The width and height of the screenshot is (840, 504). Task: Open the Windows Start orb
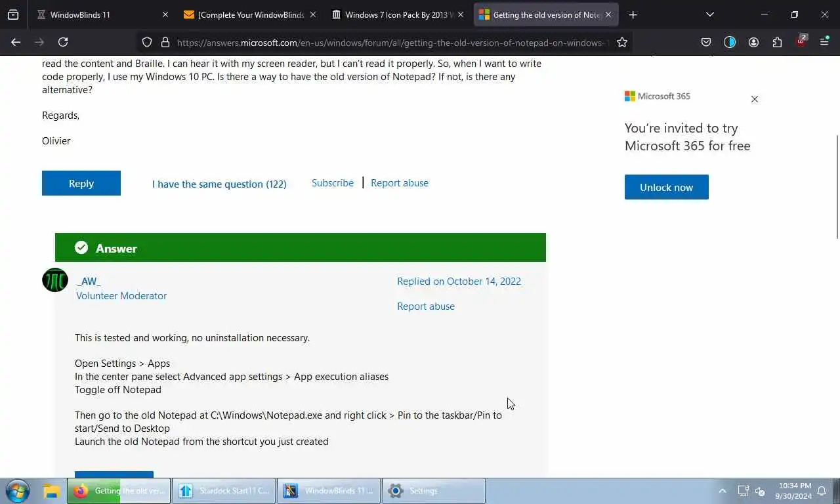[16, 491]
